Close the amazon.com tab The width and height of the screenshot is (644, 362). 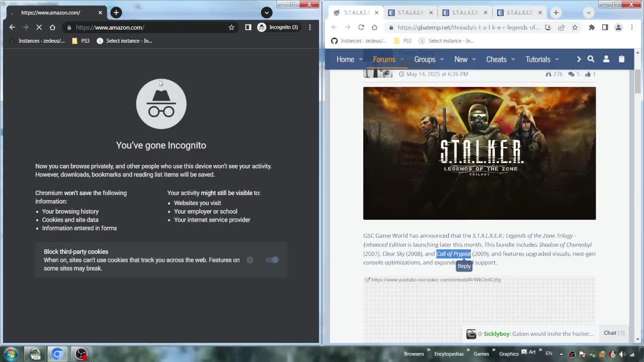point(100,12)
